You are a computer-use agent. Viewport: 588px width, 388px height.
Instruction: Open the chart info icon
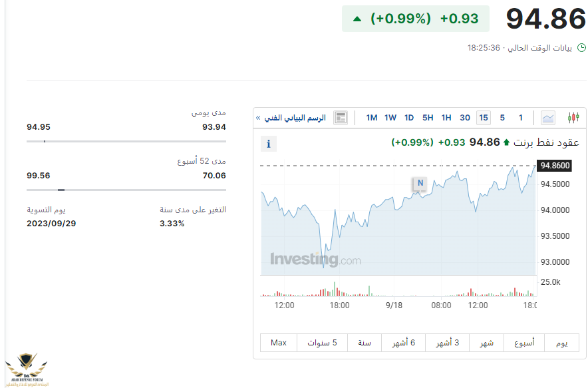coord(269,144)
